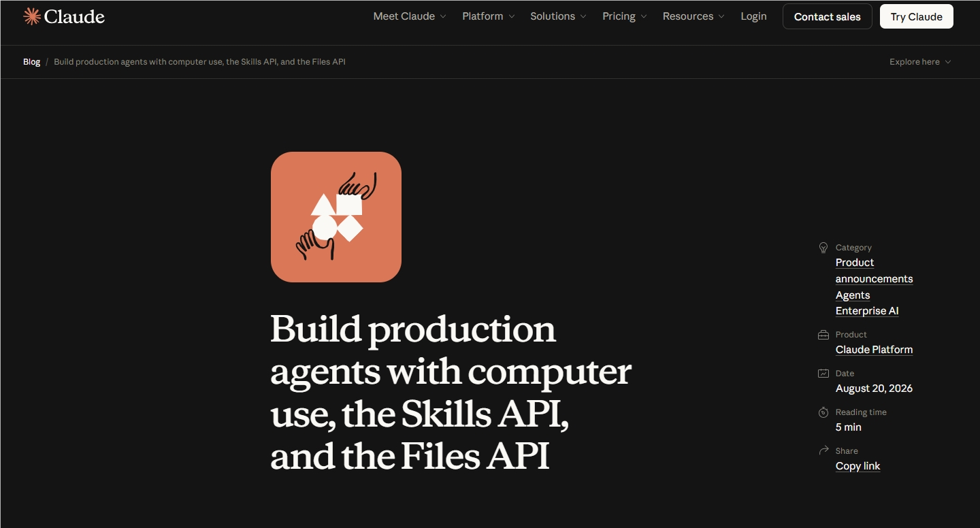Click the "Category" label text
980x528 pixels.
tap(853, 248)
